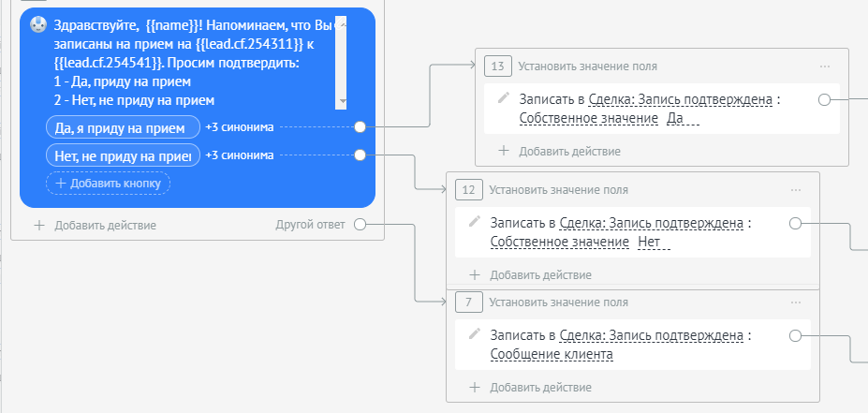Screen dimensions: 868x413
Task: Click the value 'Да' in block 13
Action: point(684,118)
